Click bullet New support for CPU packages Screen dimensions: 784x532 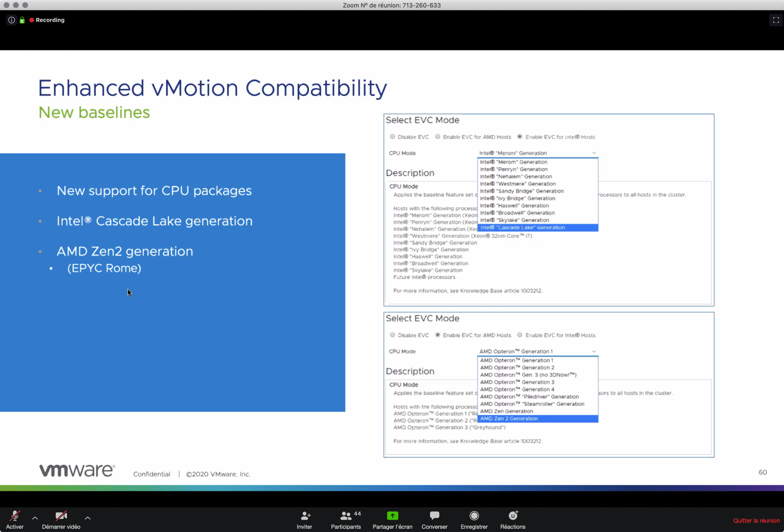point(154,191)
